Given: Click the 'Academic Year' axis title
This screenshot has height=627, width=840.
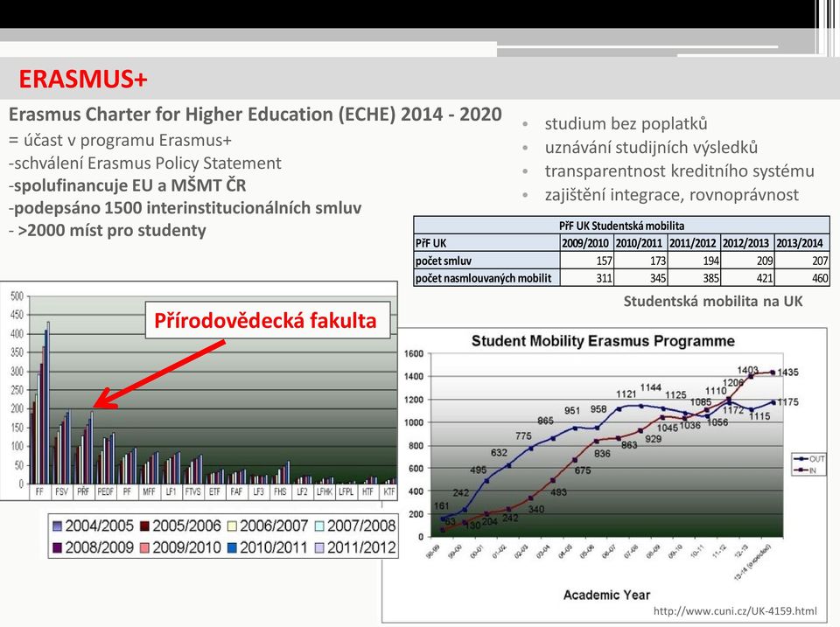Looking at the screenshot, I should click(x=606, y=595).
